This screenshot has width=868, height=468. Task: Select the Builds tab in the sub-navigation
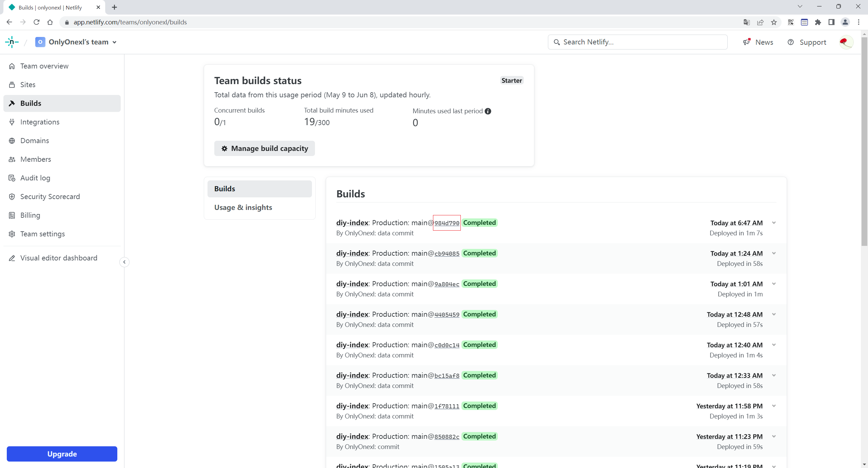(260, 189)
